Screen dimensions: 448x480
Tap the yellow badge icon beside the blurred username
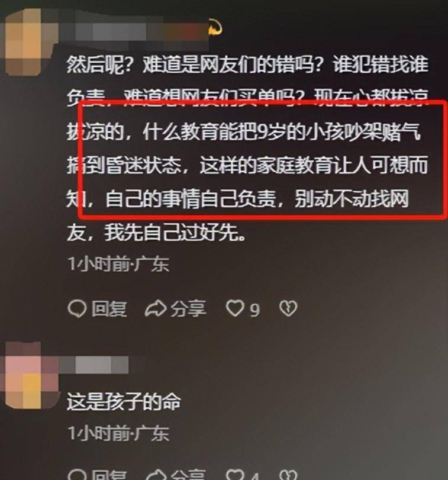(x=216, y=28)
